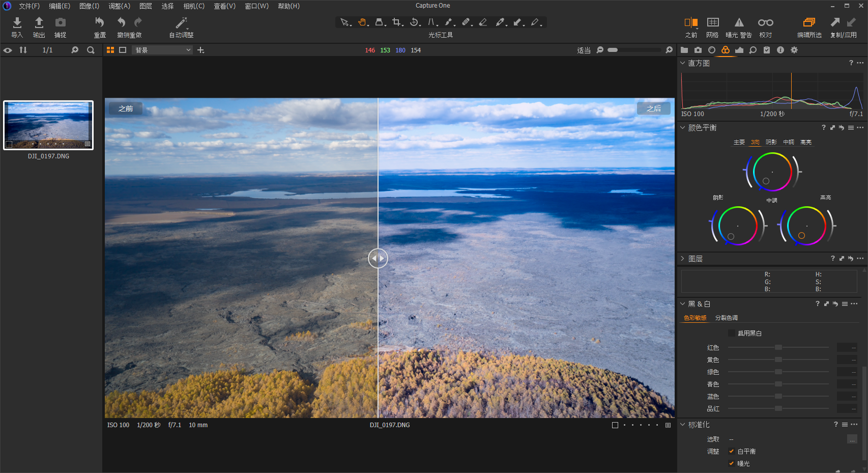Open the Exposure histogram tool tab
The height and width of the screenshot is (473, 868).
[x=739, y=50]
